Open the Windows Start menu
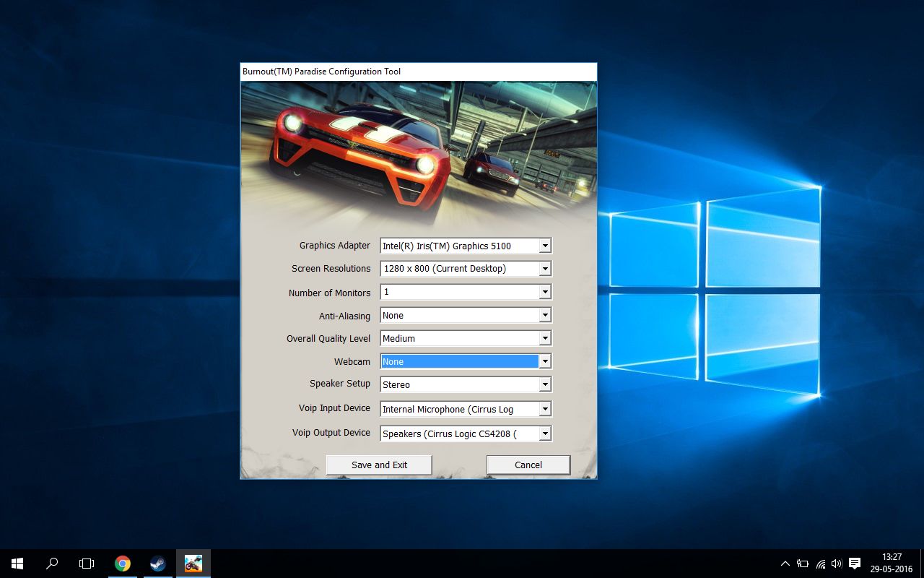The image size is (924, 578). coord(17,564)
